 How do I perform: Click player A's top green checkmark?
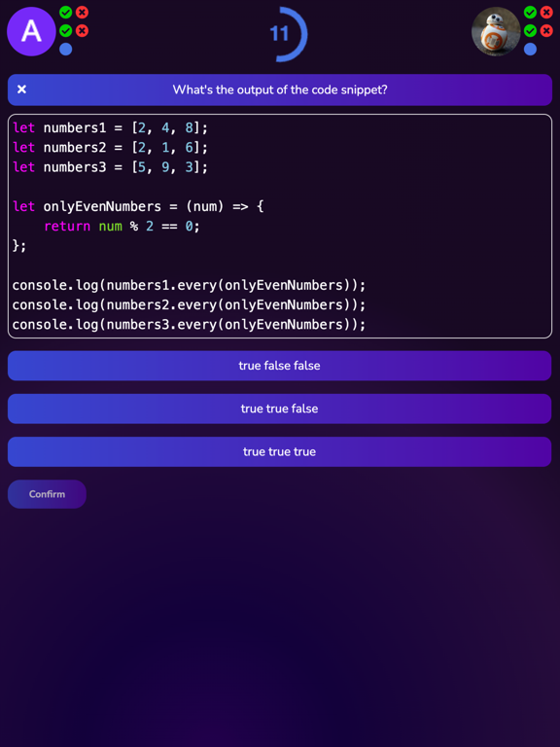click(66, 13)
